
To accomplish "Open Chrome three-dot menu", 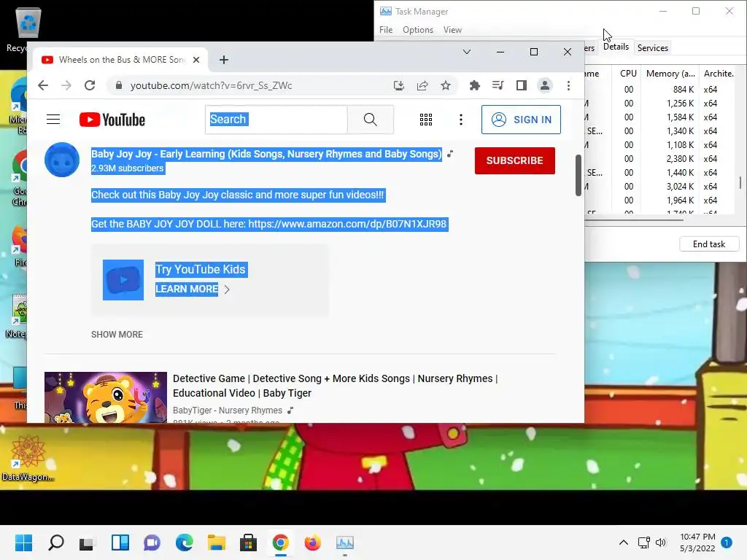I will pos(568,86).
